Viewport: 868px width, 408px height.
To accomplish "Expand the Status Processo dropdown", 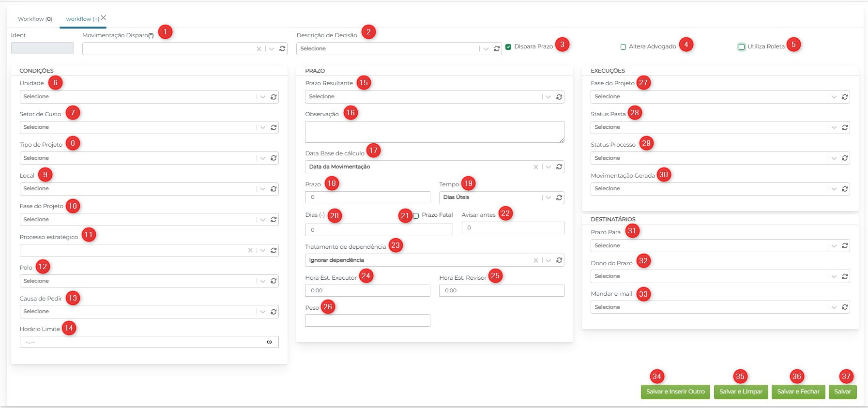I will (x=834, y=158).
